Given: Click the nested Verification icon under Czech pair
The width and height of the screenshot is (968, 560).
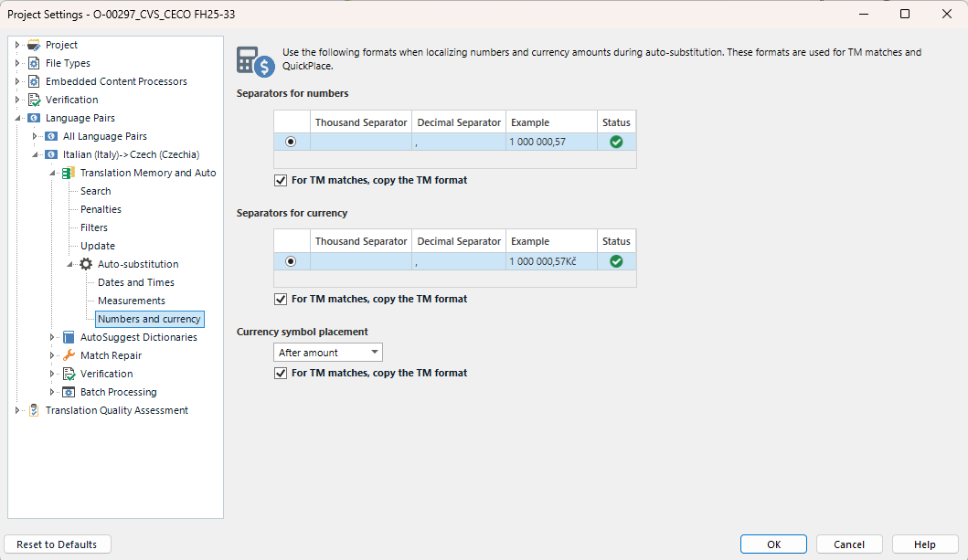Looking at the screenshot, I should point(69,374).
